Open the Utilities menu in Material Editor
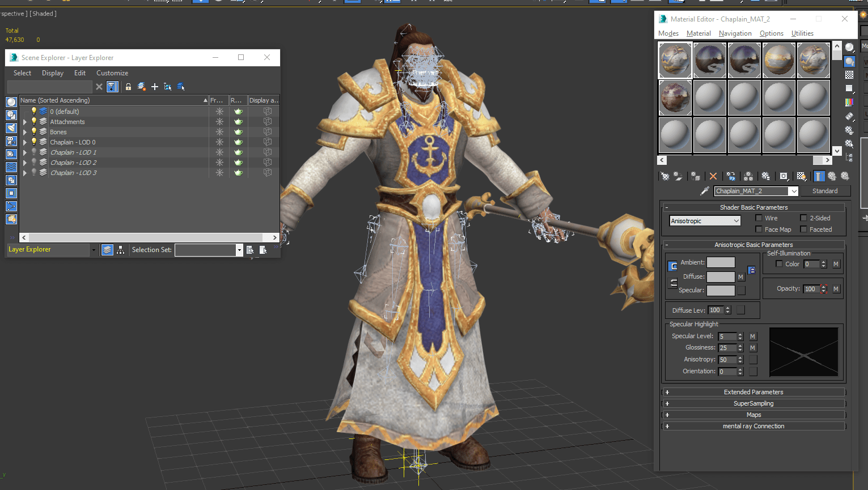This screenshot has width=868, height=490. pyautogui.click(x=802, y=33)
